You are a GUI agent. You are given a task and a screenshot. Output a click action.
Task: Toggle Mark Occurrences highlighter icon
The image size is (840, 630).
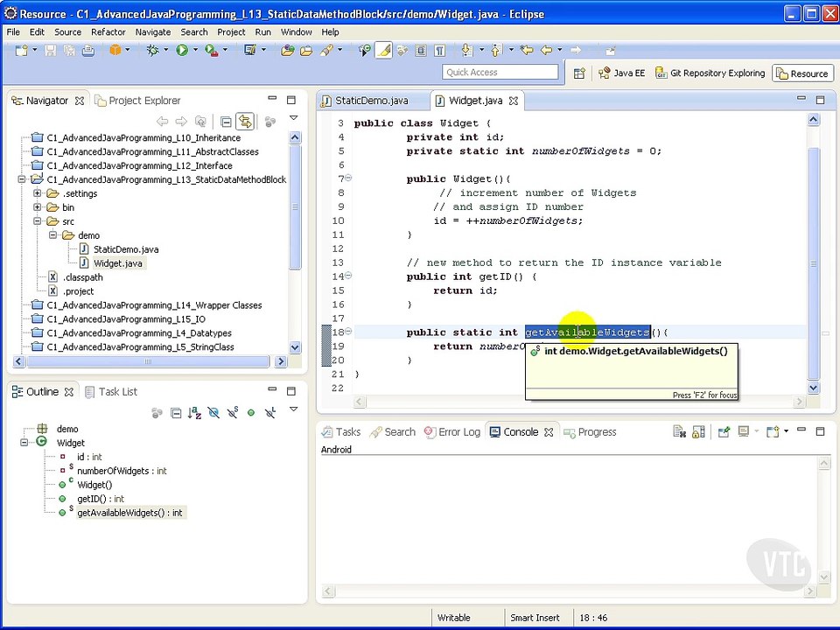click(x=383, y=51)
